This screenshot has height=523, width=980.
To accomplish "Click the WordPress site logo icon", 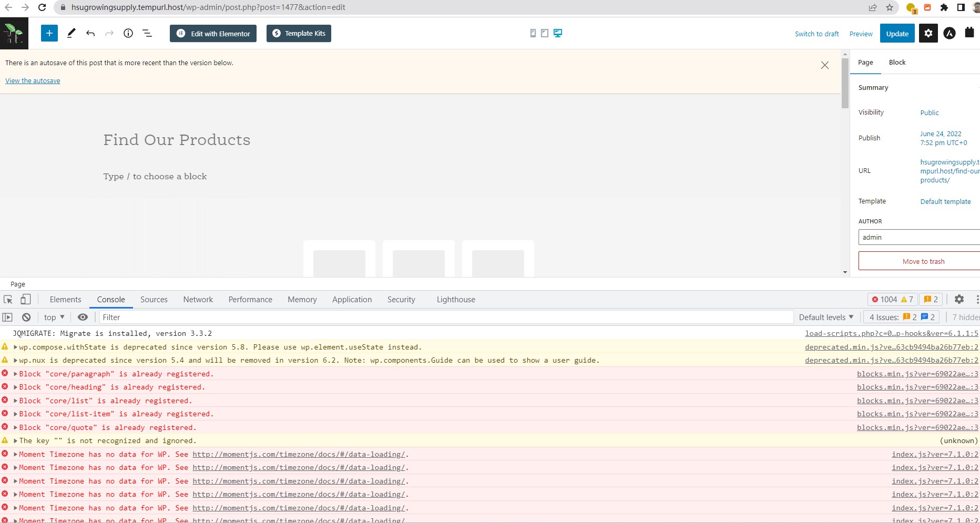I will click(x=14, y=33).
